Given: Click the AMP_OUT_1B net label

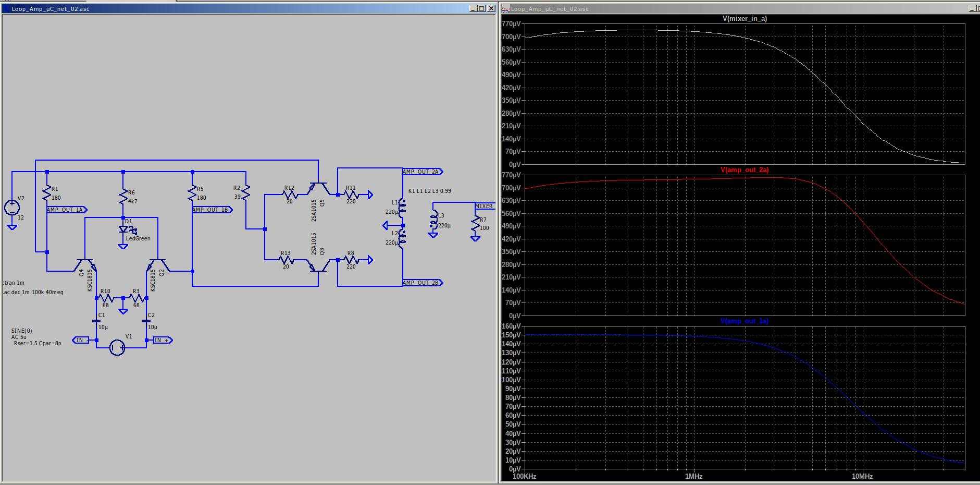Looking at the screenshot, I should coord(212,210).
